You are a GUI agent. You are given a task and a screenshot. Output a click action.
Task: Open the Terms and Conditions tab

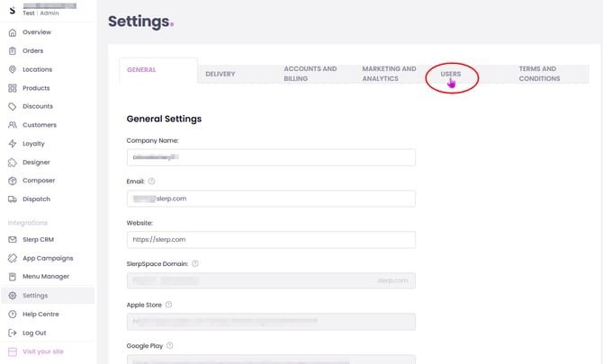[x=539, y=74]
